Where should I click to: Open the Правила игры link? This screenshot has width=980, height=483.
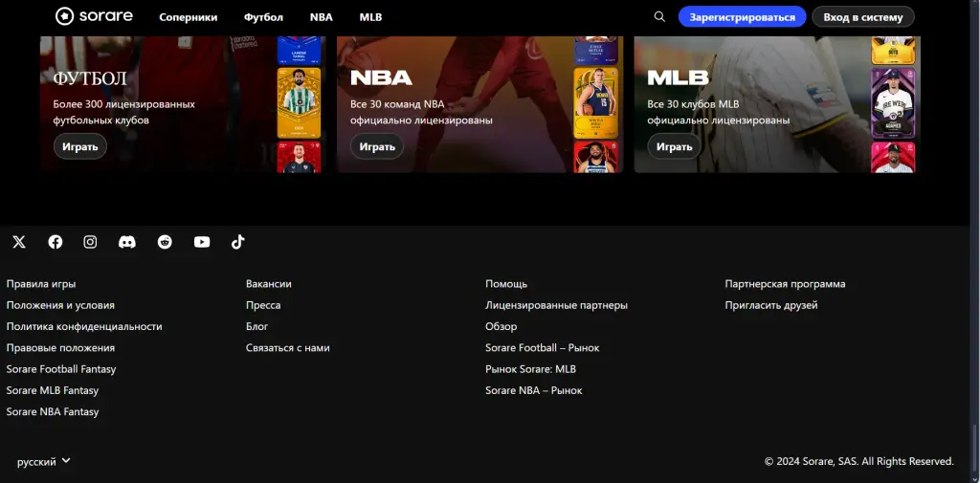(x=41, y=284)
